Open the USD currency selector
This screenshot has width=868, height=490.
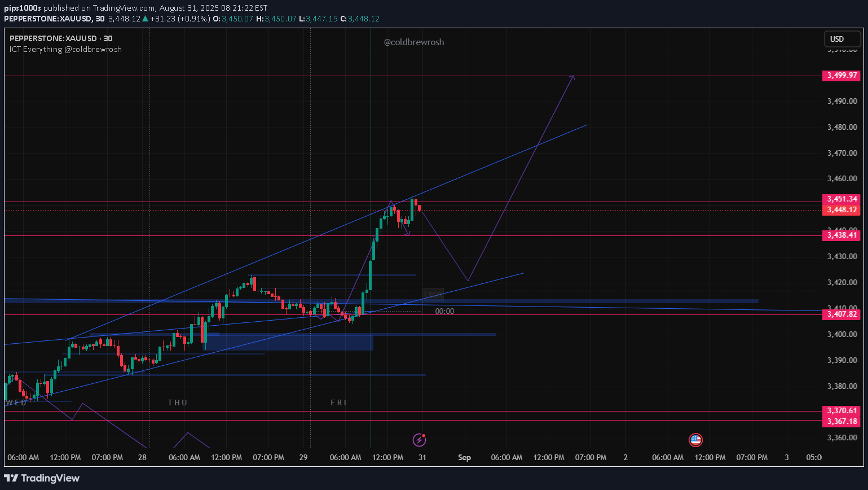(x=843, y=39)
